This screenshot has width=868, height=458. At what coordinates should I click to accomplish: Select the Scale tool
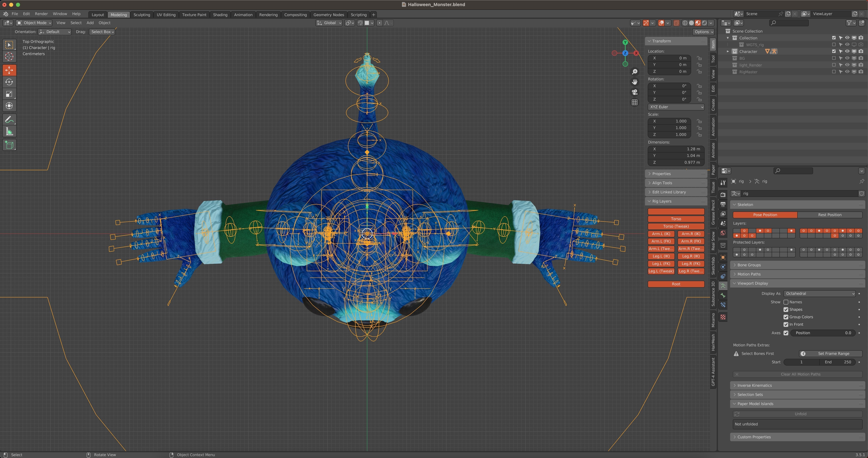[9, 94]
